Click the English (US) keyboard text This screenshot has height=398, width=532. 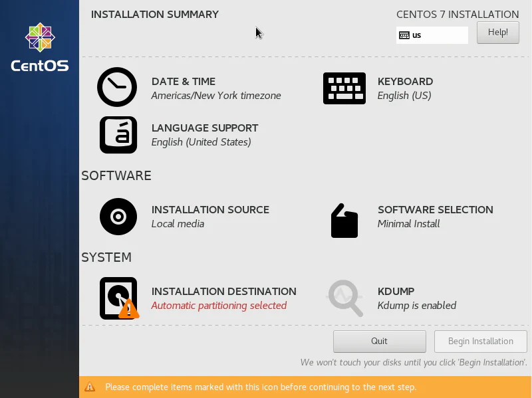(404, 96)
